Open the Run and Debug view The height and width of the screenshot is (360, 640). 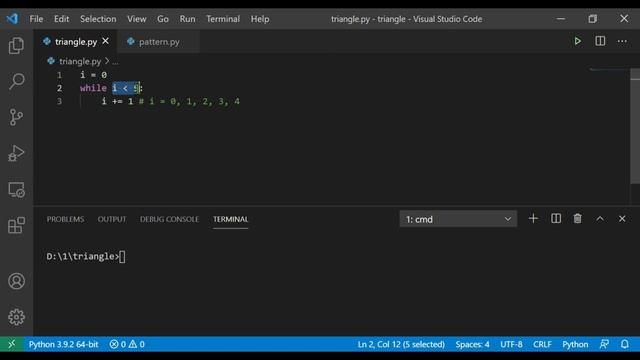click(16, 153)
